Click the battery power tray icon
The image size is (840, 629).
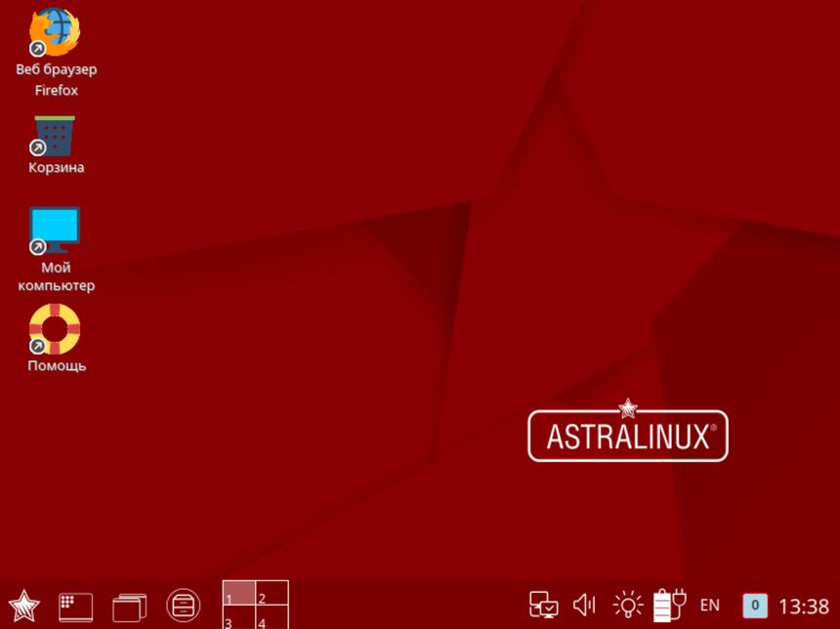(x=666, y=604)
